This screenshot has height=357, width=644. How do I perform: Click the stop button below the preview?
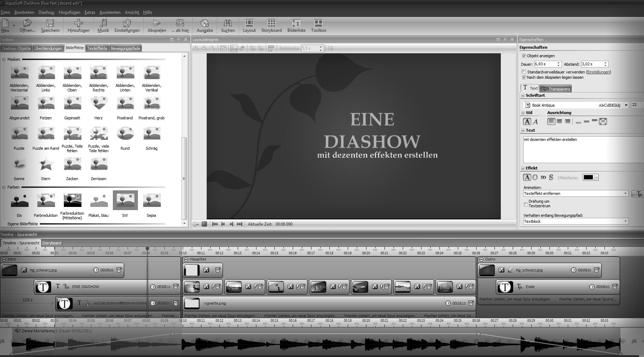[204, 224]
